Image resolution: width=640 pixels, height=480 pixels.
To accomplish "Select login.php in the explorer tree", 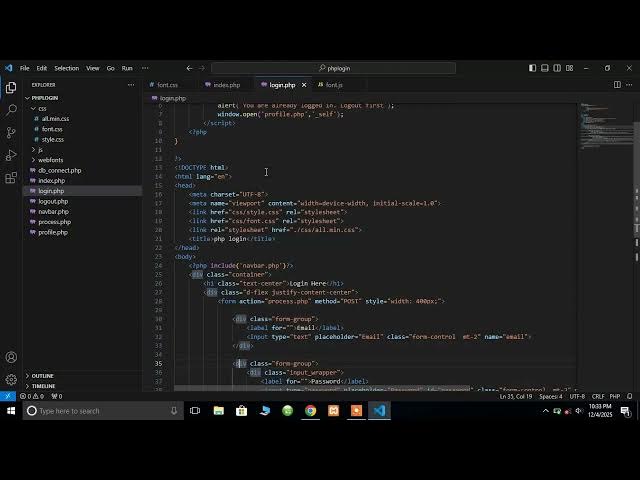I will click(82, 191).
